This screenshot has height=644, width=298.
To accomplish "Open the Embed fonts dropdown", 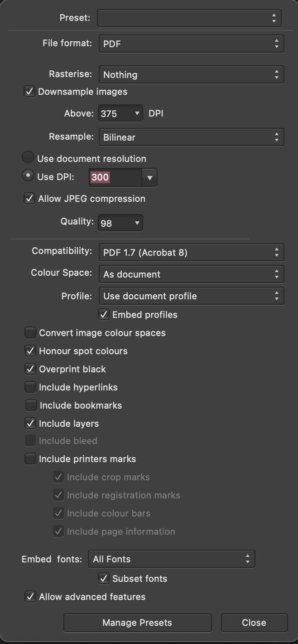I will click(171, 559).
